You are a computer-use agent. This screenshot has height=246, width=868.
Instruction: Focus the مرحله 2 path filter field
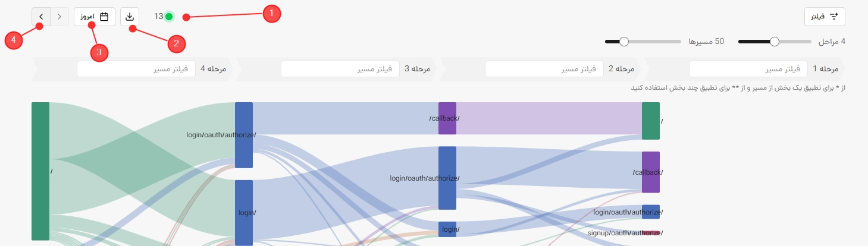[544, 69]
